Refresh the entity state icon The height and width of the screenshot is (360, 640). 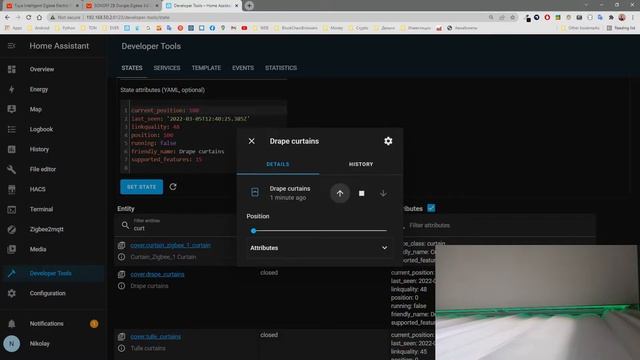pyautogui.click(x=173, y=187)
